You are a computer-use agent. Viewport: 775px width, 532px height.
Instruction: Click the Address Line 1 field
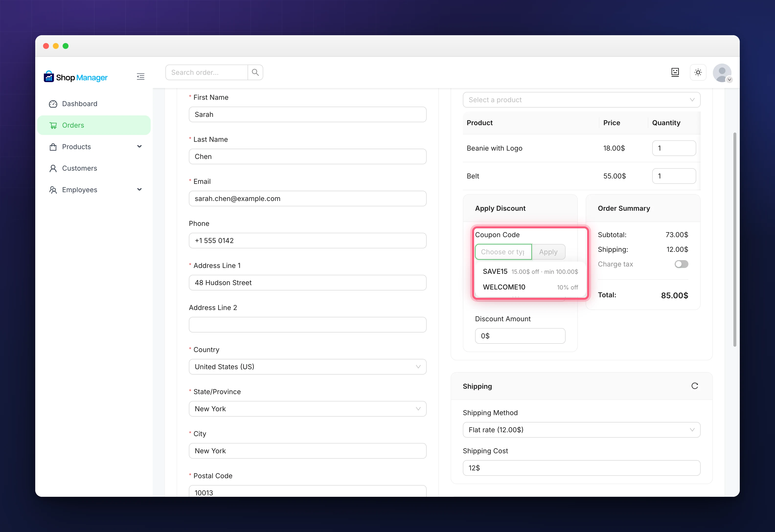308,283
